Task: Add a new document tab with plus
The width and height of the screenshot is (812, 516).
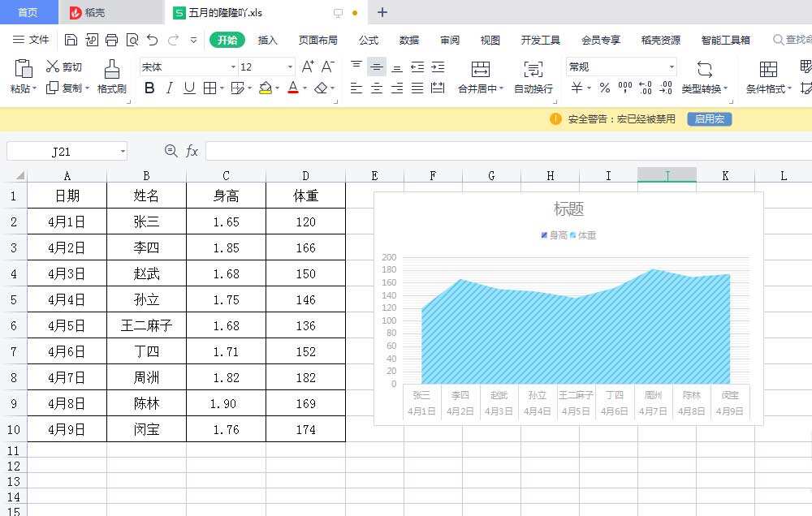Action: [382, 12]
